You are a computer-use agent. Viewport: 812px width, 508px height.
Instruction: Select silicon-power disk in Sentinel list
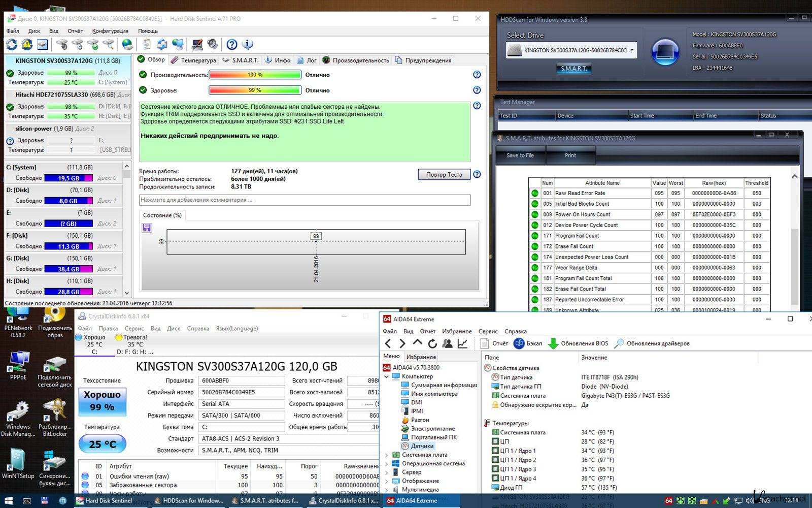(x=68, y=140)
